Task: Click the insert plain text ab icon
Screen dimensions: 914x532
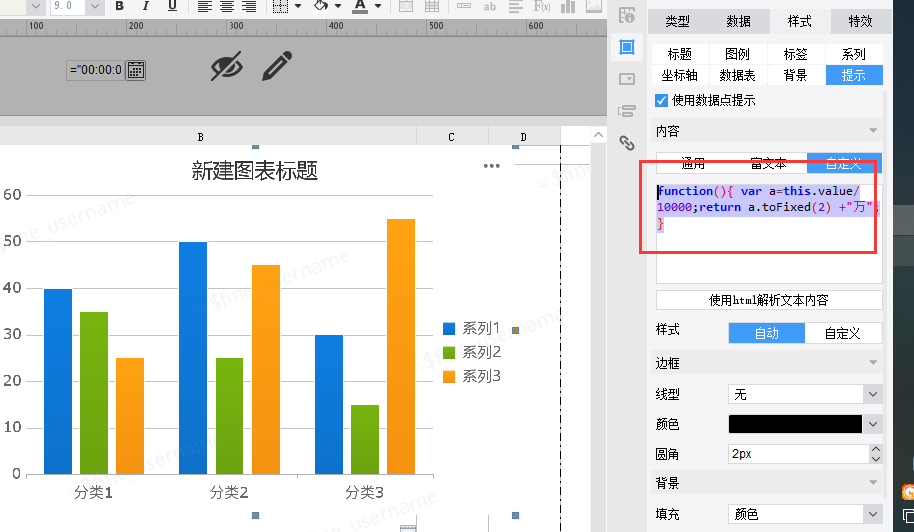Action: pos(490,6)
